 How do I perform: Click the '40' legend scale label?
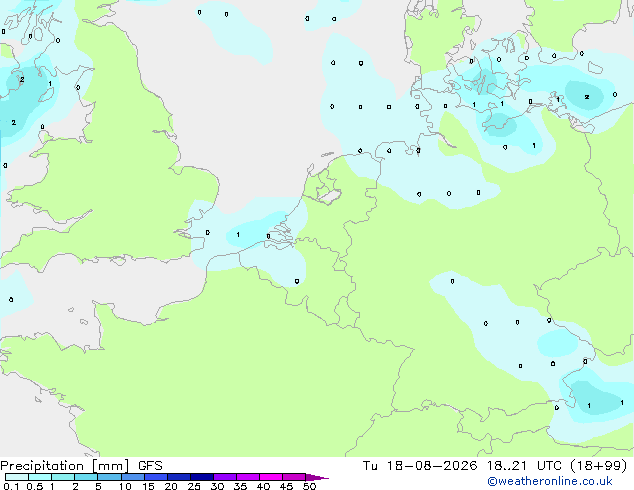[263, 486]
